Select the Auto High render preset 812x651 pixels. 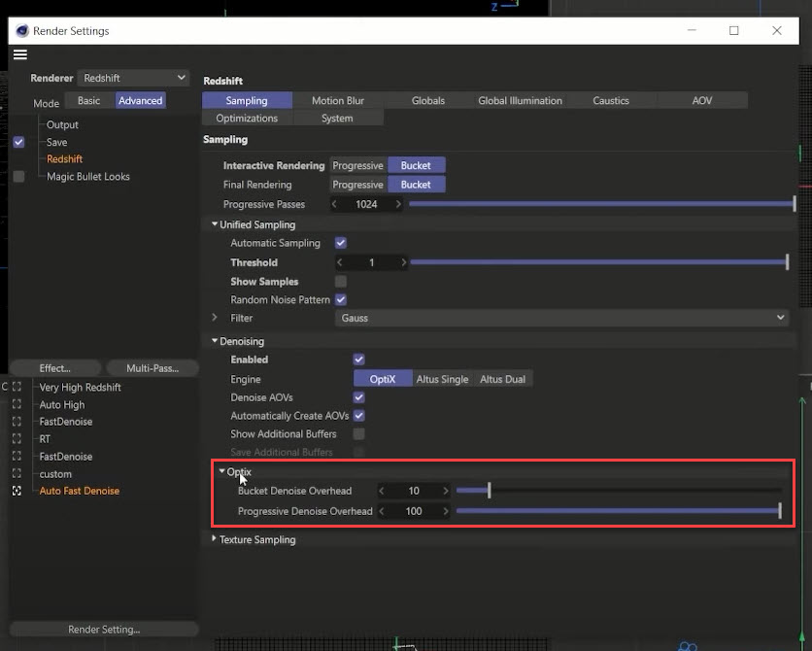pos(61,405)
